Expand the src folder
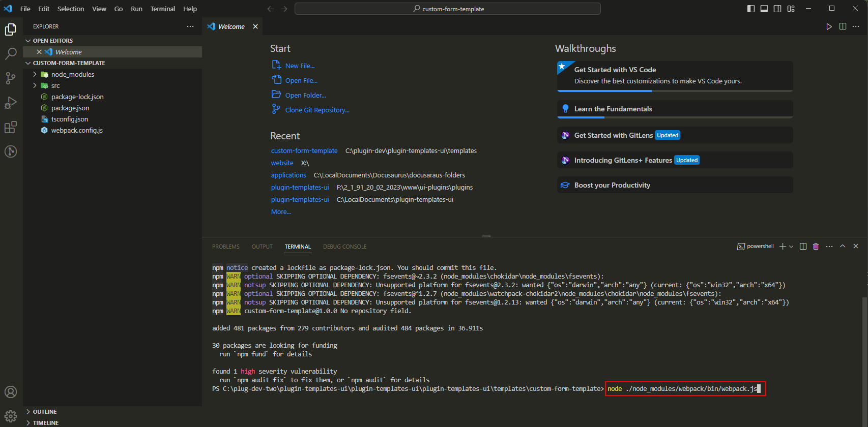 pyautogui.click(x=112, y=85)
